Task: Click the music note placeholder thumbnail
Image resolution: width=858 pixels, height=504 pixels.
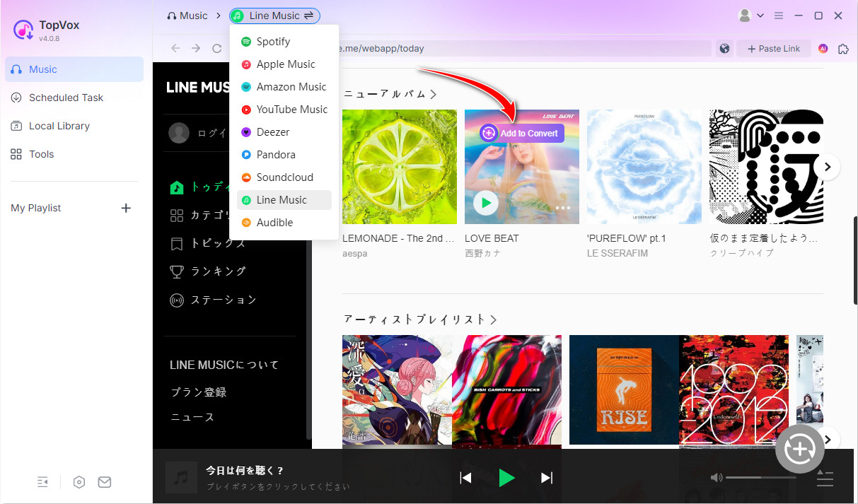Action: [x=181, y=478]
